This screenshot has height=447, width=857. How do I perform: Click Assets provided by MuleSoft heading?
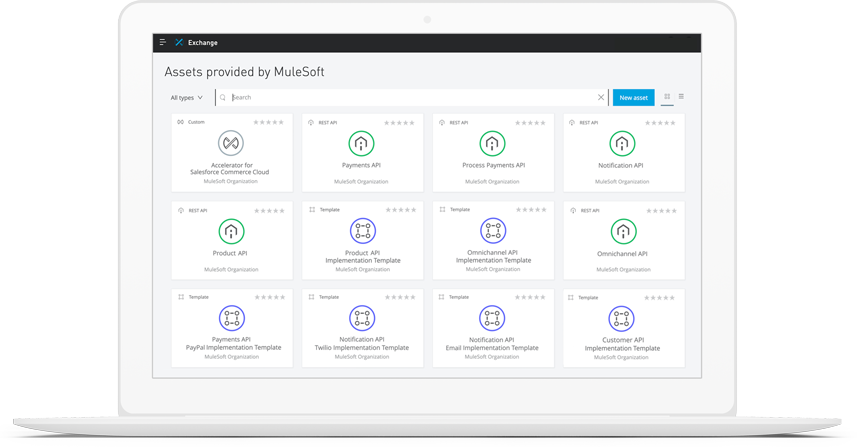[x=244, y=72]
